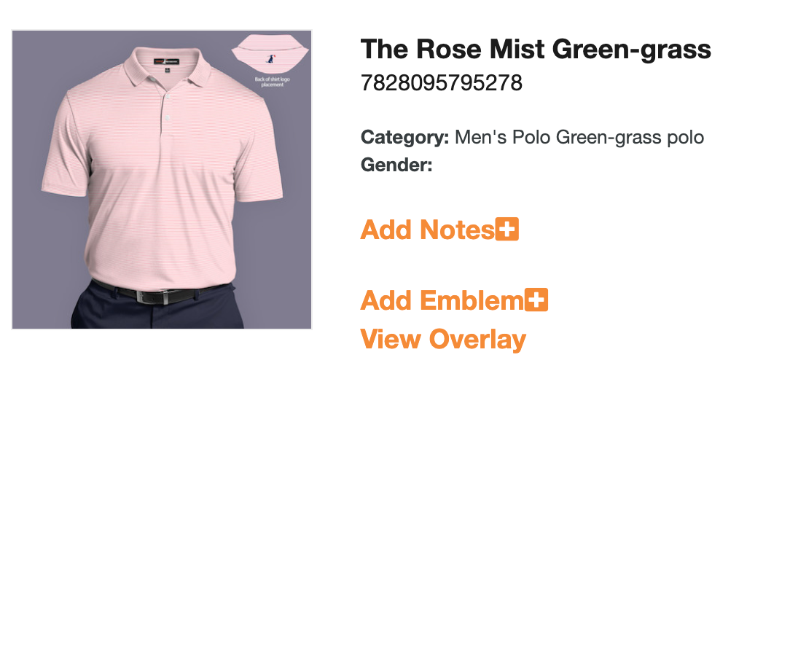Click the navy pants in the product photo
790x672 pixels.
click(157, 311)
